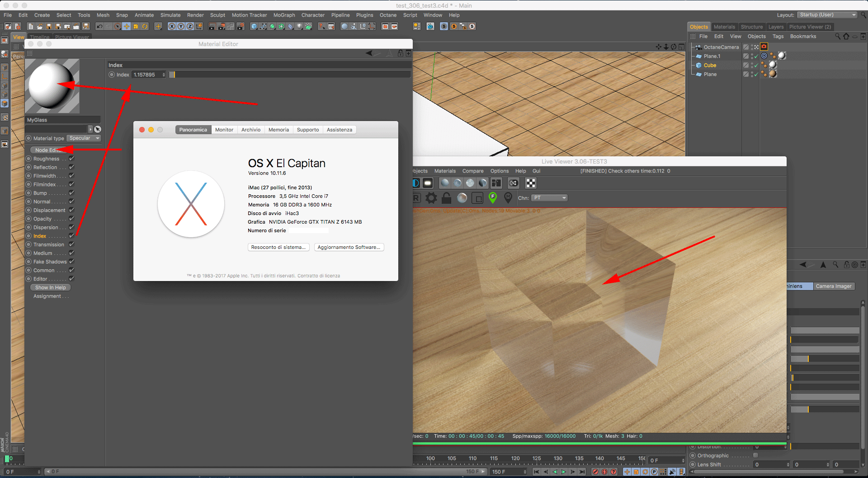Toggle the Y axis lock icon
This screenshot has height=478, width=868.
click(x=181, y=27)
